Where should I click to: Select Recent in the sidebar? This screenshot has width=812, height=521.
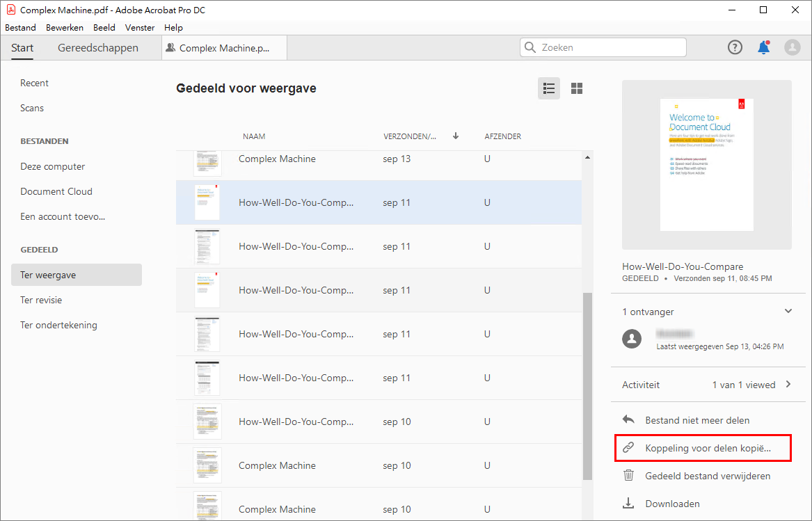click(34, 83)
